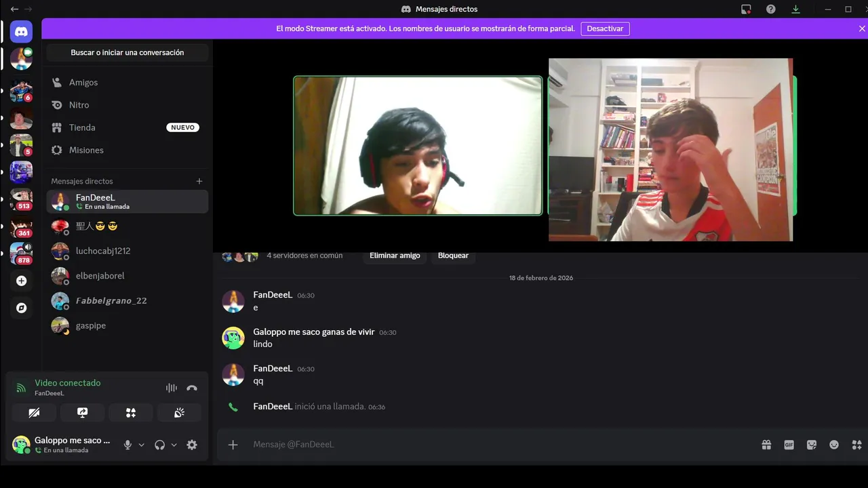
Task: Open user settings gear
Action: (x=192, y=445)
